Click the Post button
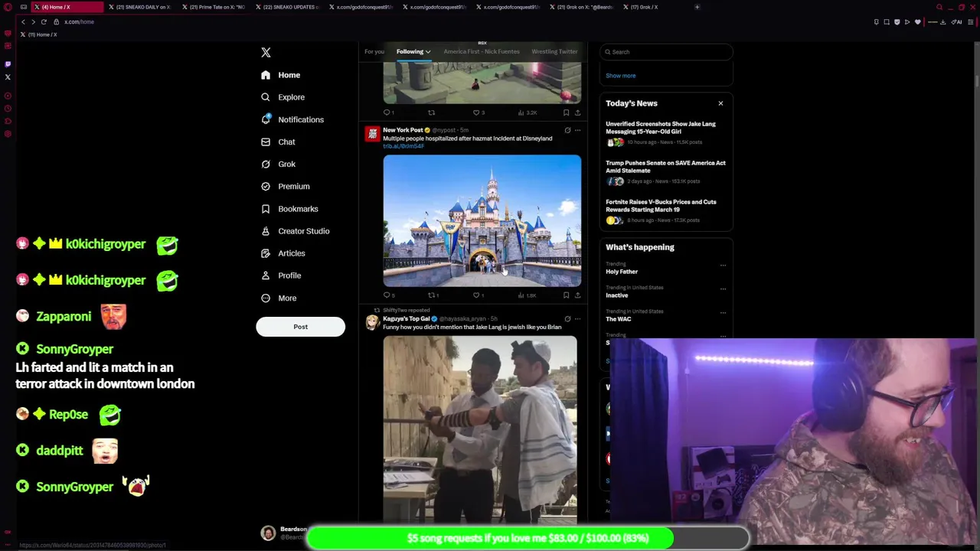980x551 pixels. pos(300,327)
